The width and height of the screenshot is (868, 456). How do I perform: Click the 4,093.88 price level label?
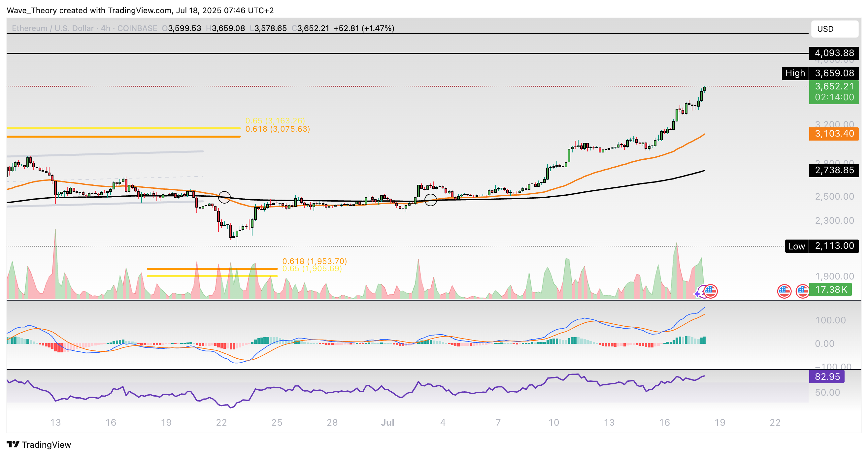click(x=834, y=53)
